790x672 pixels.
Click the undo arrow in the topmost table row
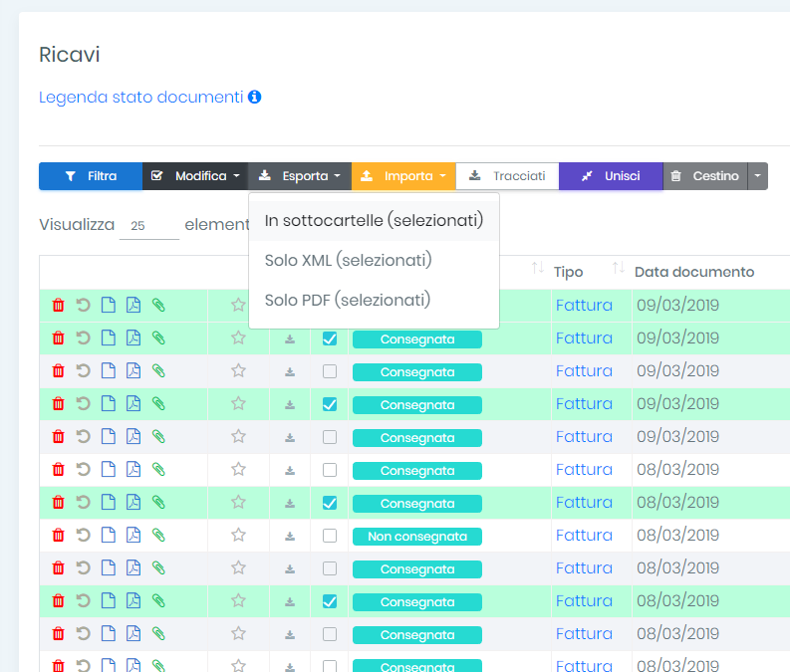point(83,305)
